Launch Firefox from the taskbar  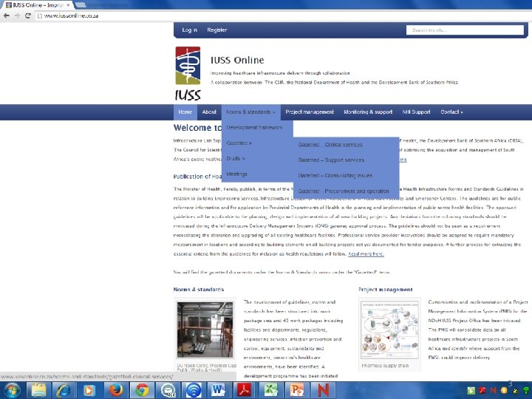click(x=116, y=391)
